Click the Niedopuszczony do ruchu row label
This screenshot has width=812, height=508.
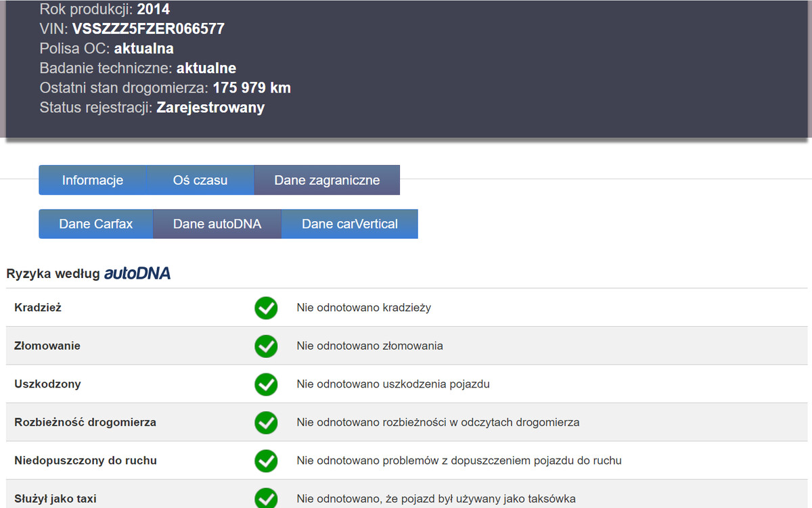click(x=85, y=460)
